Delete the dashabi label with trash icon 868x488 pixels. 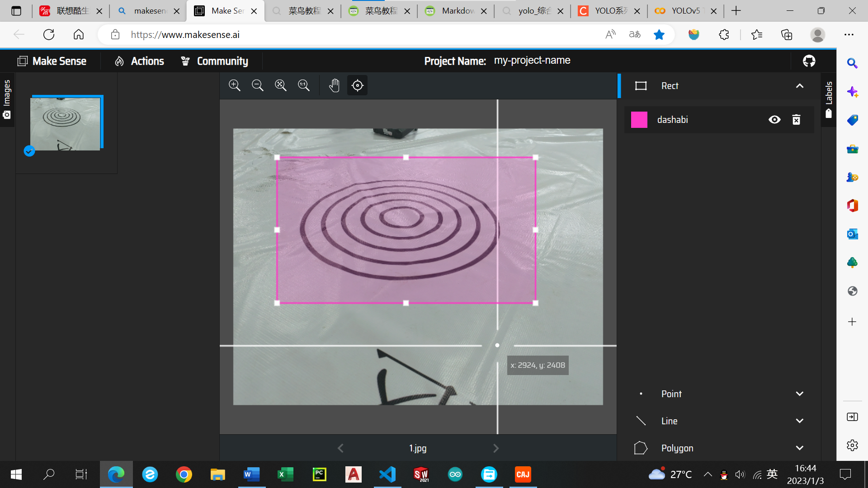796,120
